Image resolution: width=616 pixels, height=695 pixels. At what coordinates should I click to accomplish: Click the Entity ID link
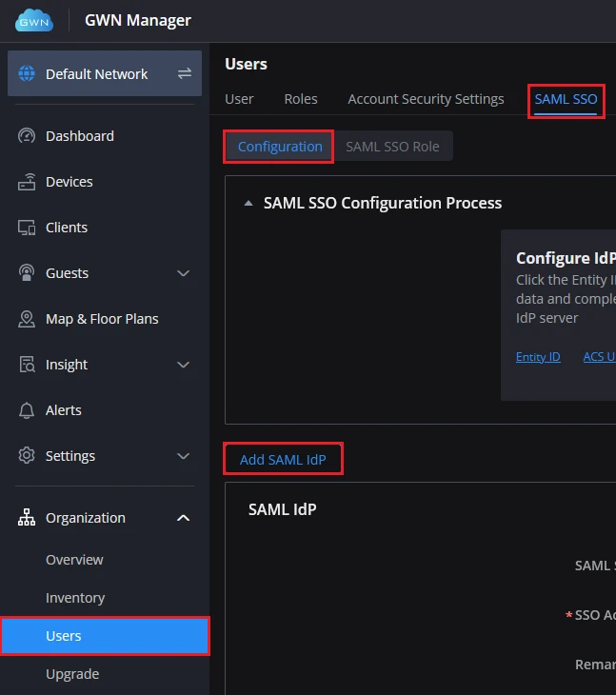(538, 357)
